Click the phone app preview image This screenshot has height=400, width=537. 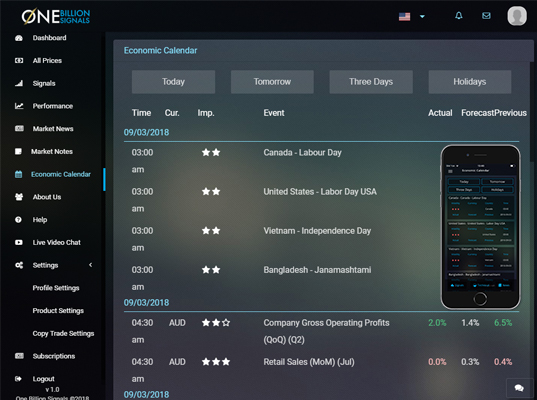480,227
